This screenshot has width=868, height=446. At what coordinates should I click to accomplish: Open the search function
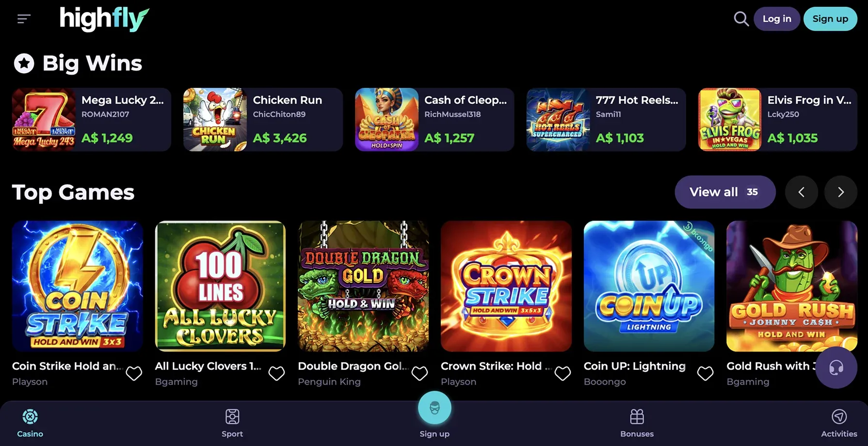pos(741,19)
